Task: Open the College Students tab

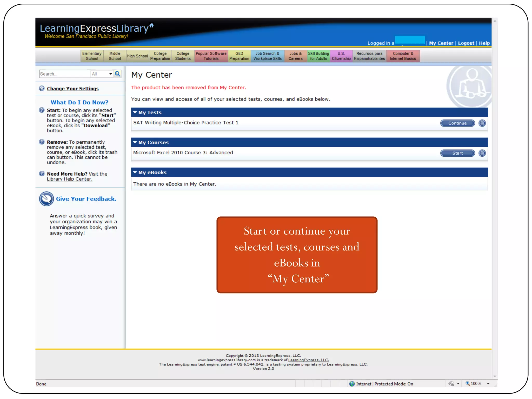Action: click(183, 56)
